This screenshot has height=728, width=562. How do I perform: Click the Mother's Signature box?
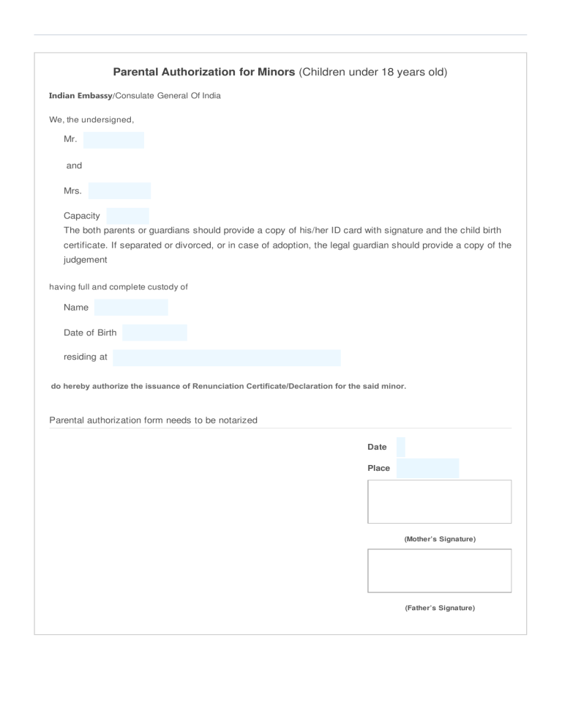(439, 502)
